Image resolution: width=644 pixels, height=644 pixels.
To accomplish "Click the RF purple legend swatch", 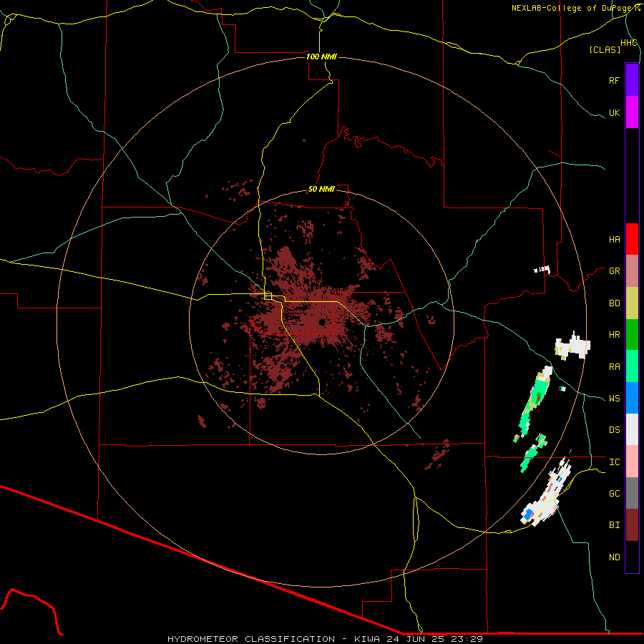I will (x=632, y=80).
